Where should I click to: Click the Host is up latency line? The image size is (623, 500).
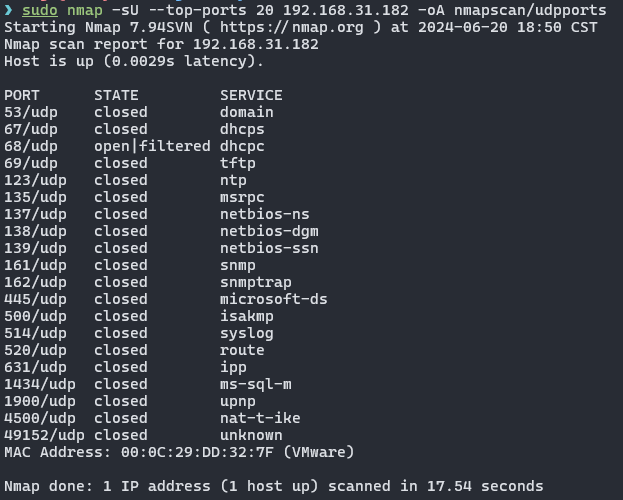click(134, 62)
